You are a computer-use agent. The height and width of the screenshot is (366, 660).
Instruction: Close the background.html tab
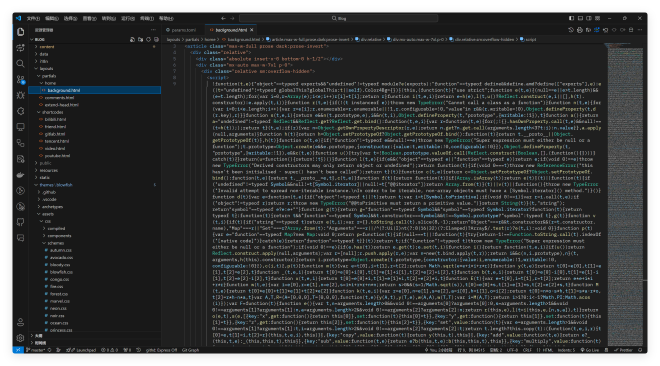point(252,30)
